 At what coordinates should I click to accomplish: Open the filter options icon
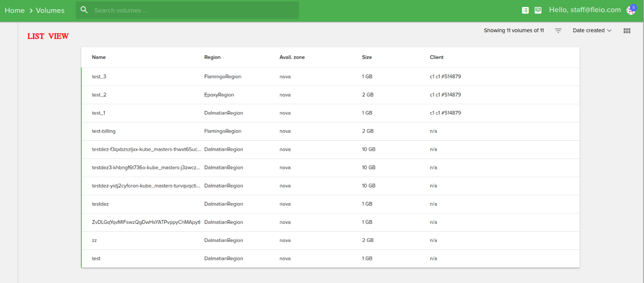[558, 30]
